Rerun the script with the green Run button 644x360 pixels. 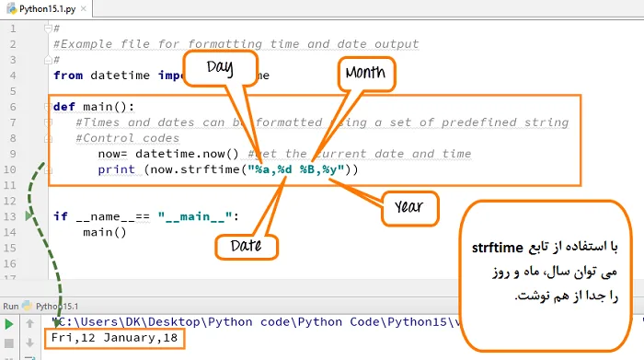point(8,324)
